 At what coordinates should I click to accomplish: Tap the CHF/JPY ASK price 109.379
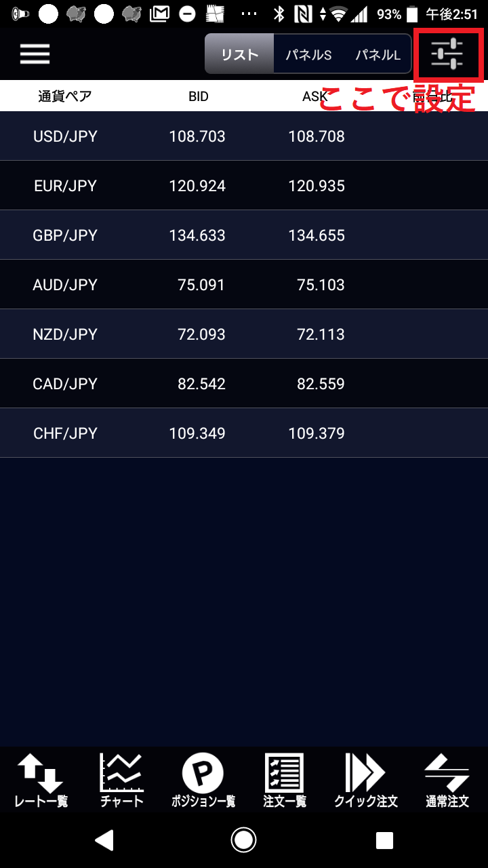pyautogui.click(x=317, y=433)
